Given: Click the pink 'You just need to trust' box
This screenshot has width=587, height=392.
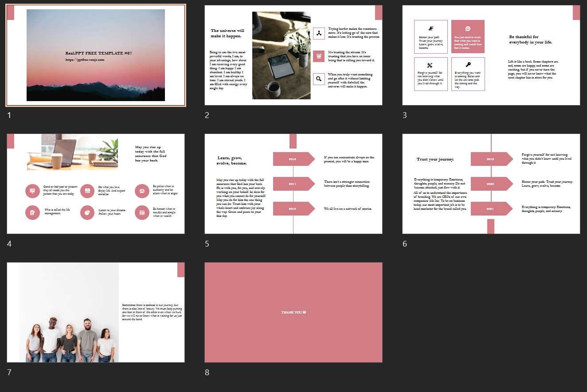Looking at the screenshot, I should (x=468, y=37).
